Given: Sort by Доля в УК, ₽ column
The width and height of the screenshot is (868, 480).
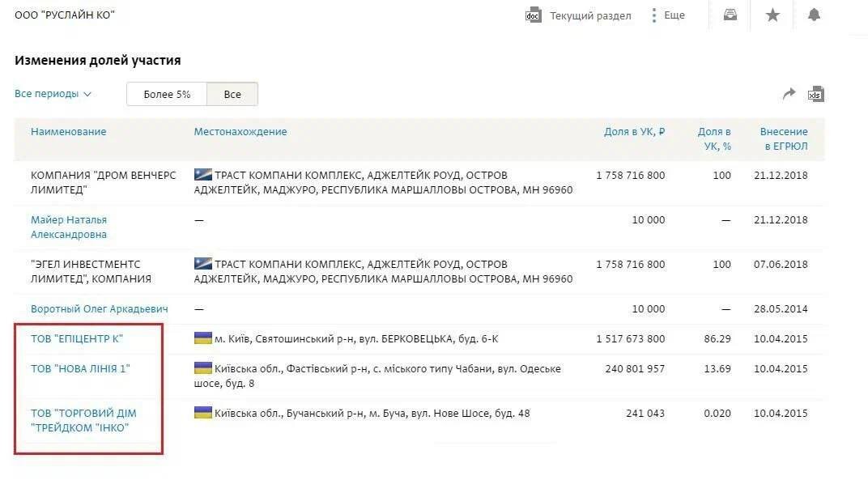Looking at the screenshot, I should (x=634, y=132).
